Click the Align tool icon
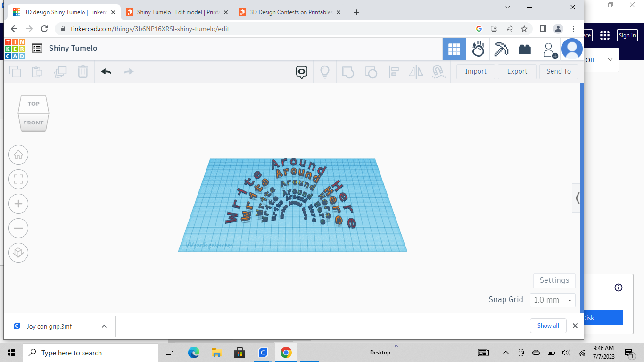The width and height of the screenshot is (644, 362). tap(394, 72)
